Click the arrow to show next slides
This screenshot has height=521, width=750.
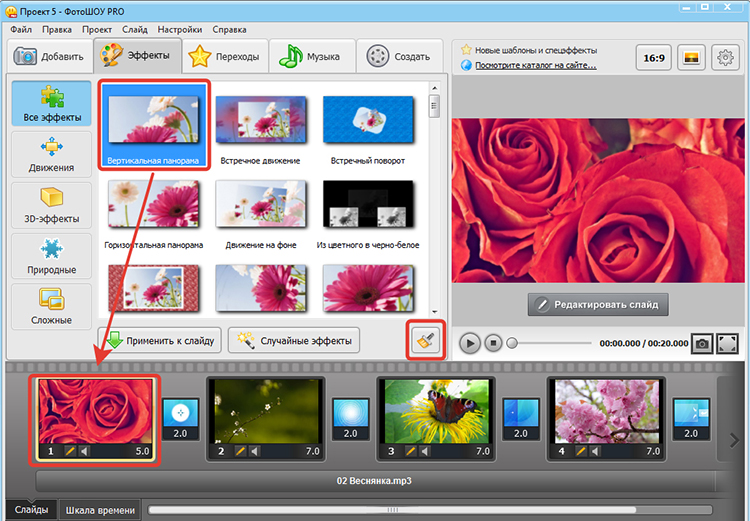tap(734, 440)
